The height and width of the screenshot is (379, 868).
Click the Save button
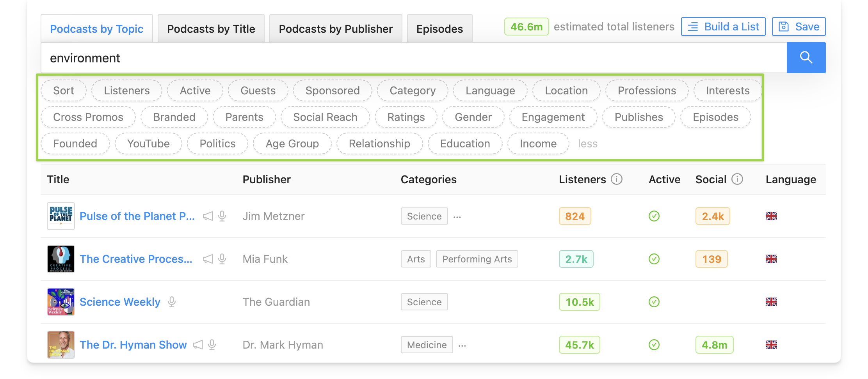[x=799, y=27]
